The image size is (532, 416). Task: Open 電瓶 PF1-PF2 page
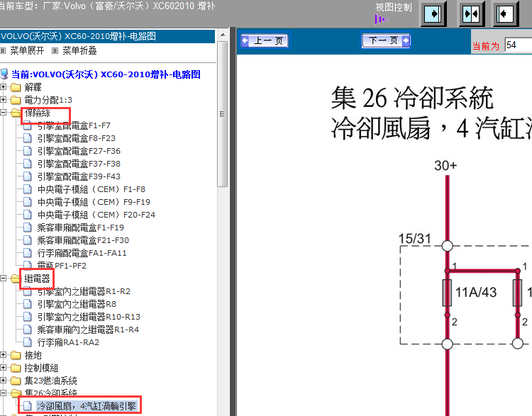[62, 266]
